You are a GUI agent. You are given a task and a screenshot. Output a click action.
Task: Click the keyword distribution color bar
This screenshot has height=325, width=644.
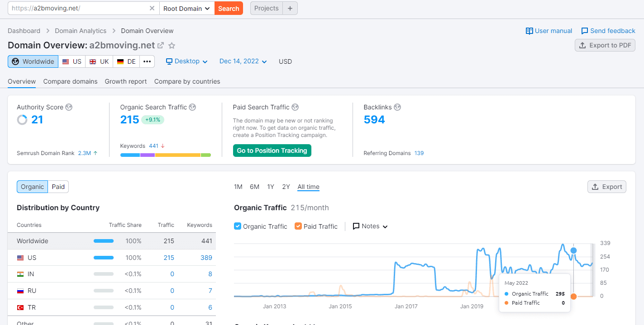point(165,155)
